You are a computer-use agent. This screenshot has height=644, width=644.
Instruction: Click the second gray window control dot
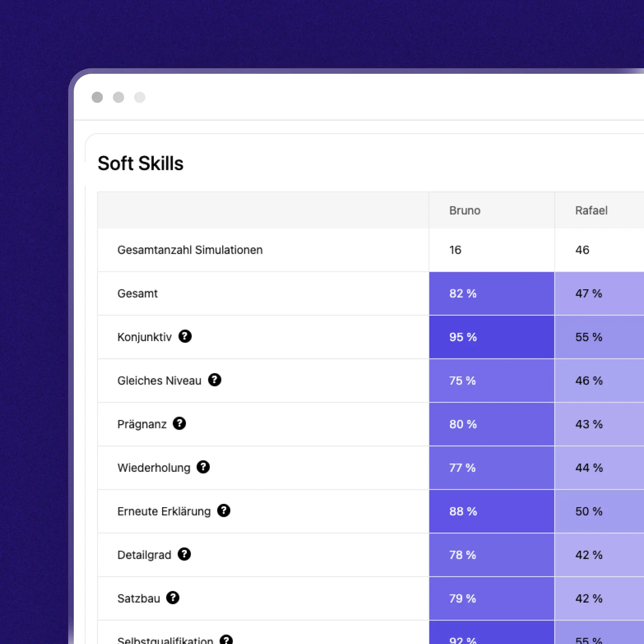pyautogui.click(x=119, y=97)
